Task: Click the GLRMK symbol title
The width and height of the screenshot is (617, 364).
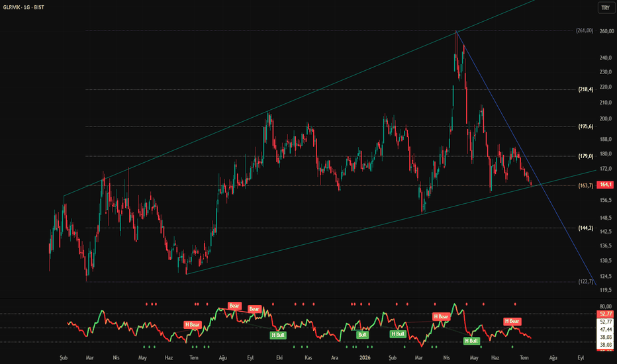Action: click(23, 7)
